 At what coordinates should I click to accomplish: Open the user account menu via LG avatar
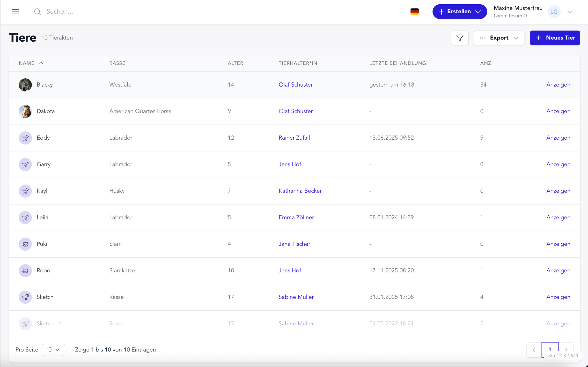(x=554, y=11)
